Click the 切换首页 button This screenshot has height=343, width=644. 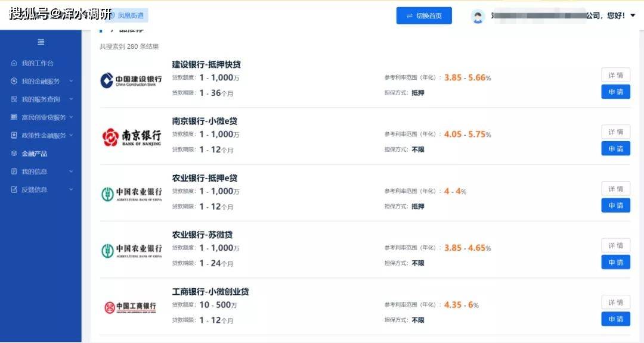(424, 16)
